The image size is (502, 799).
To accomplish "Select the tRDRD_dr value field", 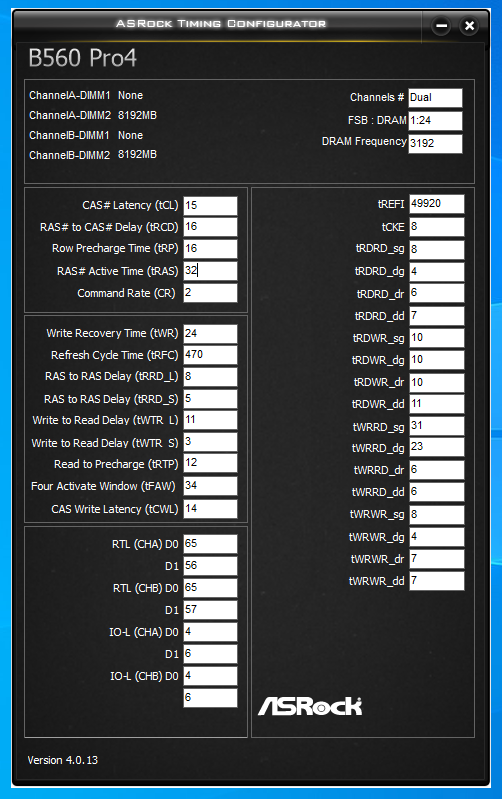I will pyautogui.click(x=437, y=293).
